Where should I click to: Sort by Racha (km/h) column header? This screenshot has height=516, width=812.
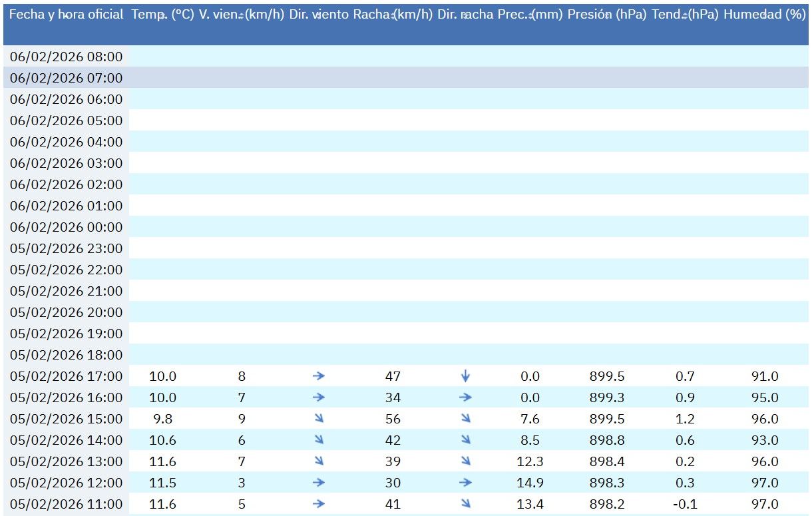(x=393, y=15)
